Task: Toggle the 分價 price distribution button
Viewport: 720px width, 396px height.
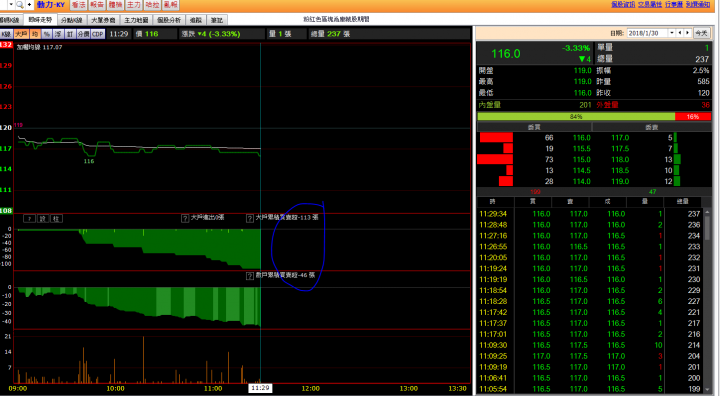Action: point(83,34)
